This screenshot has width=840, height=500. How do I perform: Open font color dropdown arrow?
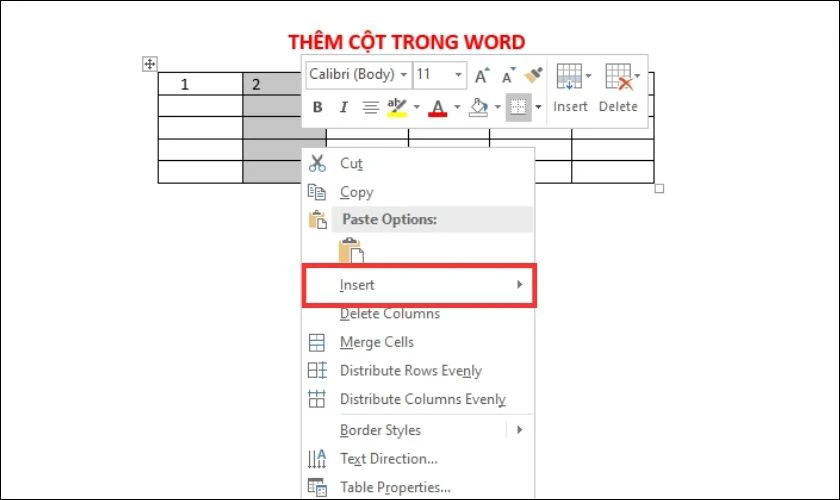[x=457, y=107]
